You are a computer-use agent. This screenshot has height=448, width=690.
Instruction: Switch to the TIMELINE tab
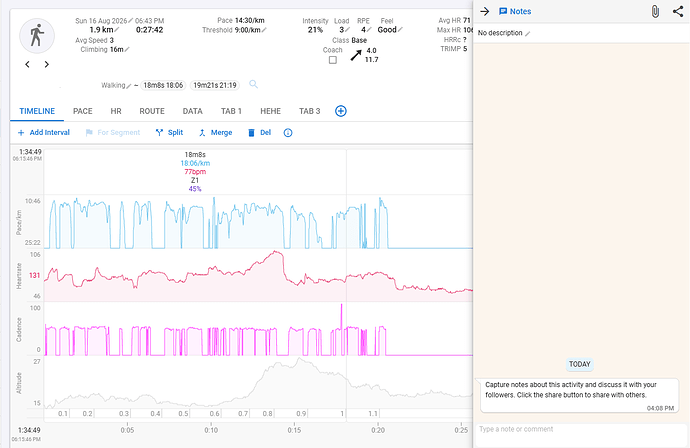pyautogui.click(x=37, y=111)
